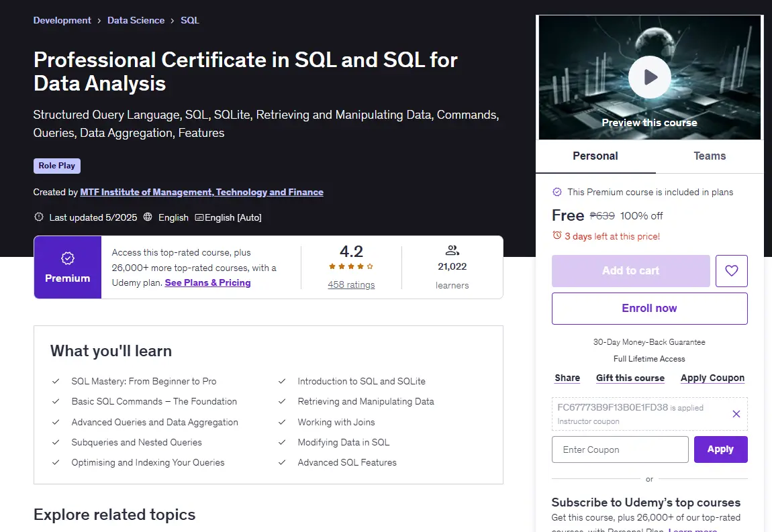Click the Role Play badge

point(57,166)
